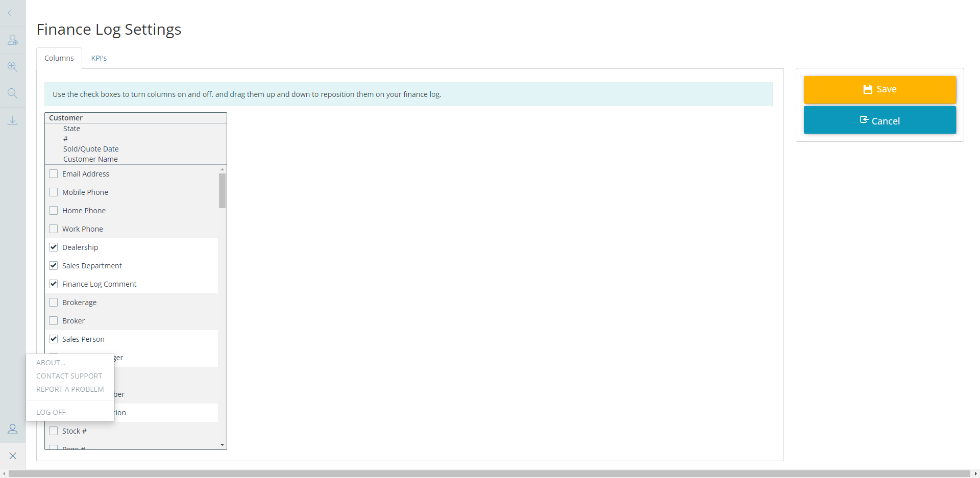Tick the Broker column checkbox
The width and height of the screenshot is (980, 478).
point(54,321)
